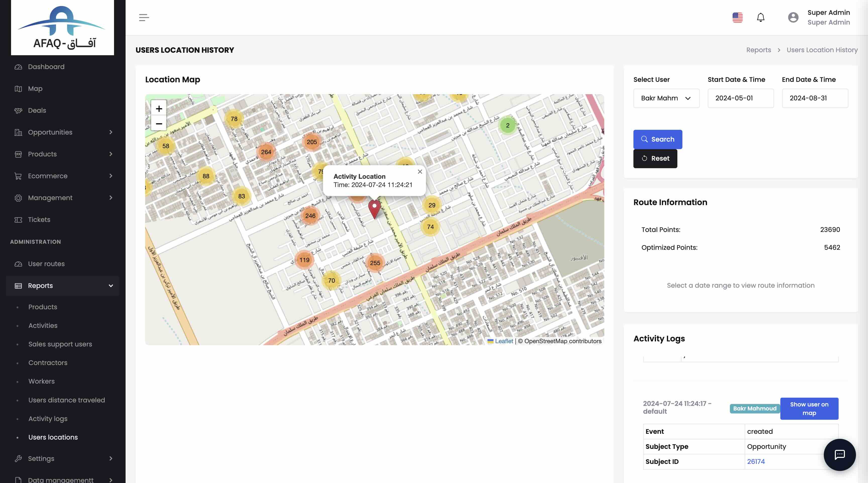
Task: Click the 74 map cluster
Action: click(430, 227)
